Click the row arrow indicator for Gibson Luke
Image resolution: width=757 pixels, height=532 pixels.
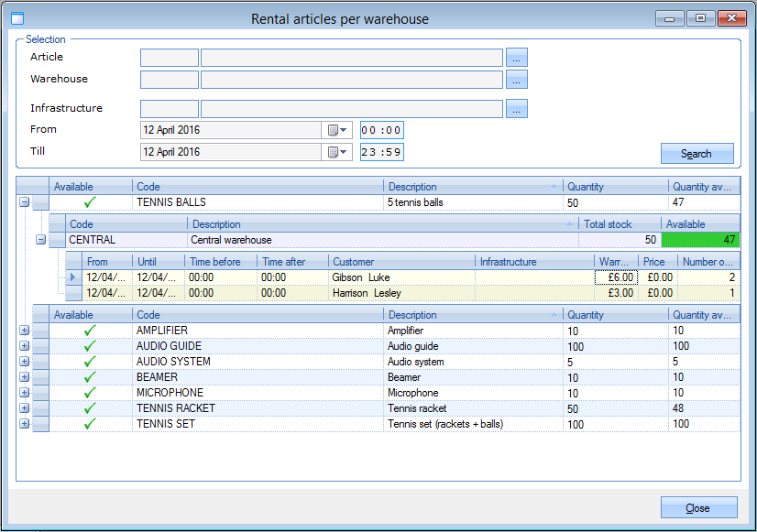click(x=73, y=277)
